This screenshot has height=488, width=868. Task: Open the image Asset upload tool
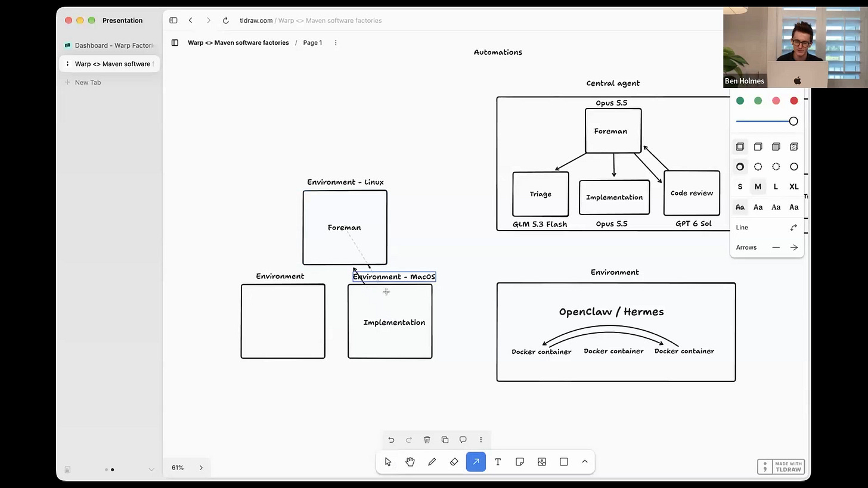(542, 462)
